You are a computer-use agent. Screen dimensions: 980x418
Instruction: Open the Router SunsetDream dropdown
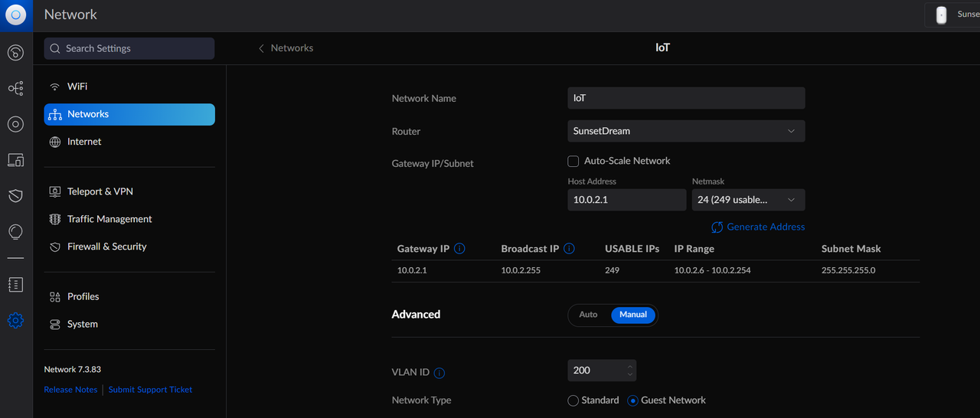tap(686, 131)
